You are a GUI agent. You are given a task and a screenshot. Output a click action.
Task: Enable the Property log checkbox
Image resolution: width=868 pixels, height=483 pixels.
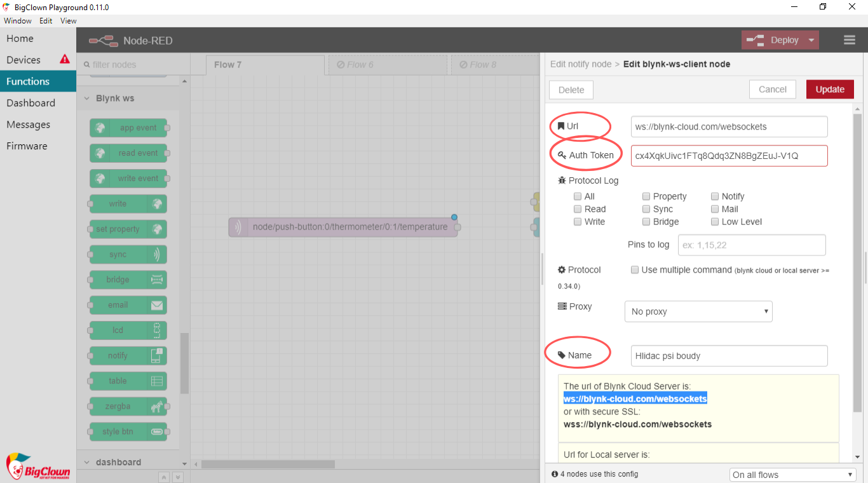(x=646, y=196)
